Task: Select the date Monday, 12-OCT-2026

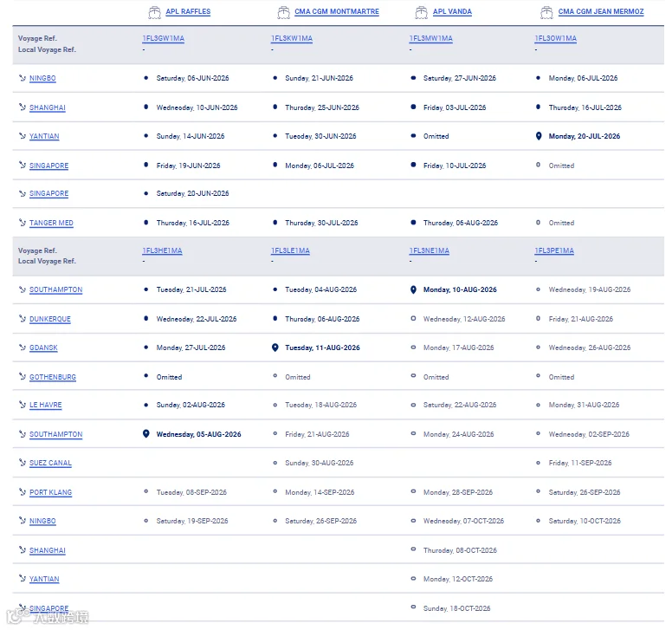Action: pyautogui.click(x=458, y=579)
